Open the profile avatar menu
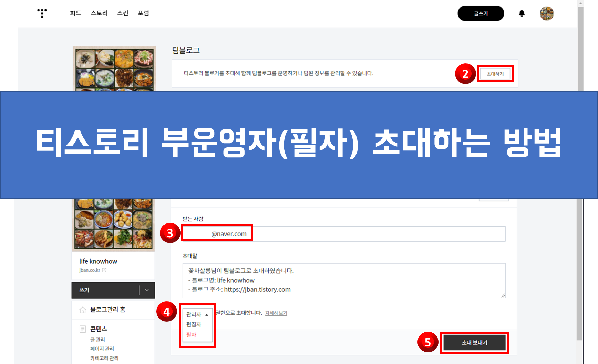This screenshot has height=364, width=598. 547,13
